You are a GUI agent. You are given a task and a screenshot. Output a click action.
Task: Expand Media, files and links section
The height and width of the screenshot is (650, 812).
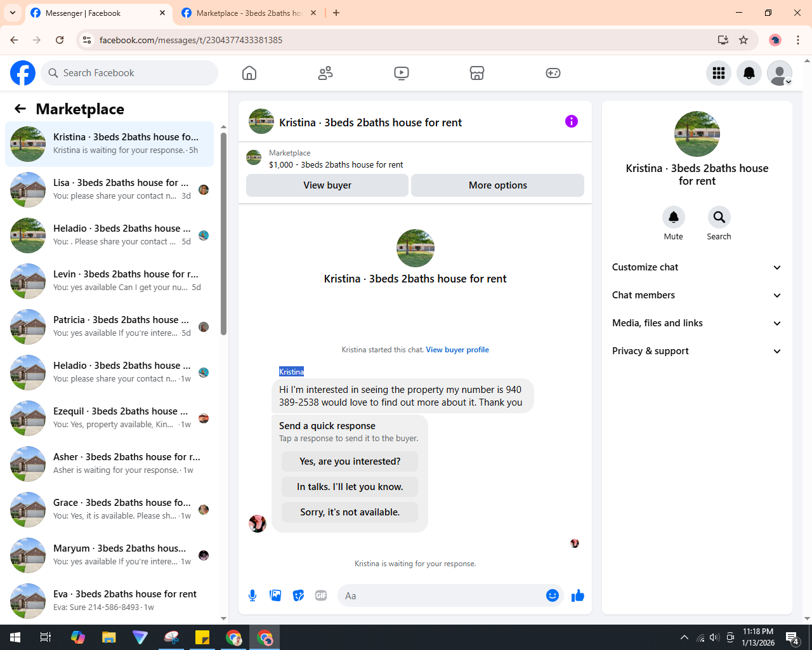point(697,323)
